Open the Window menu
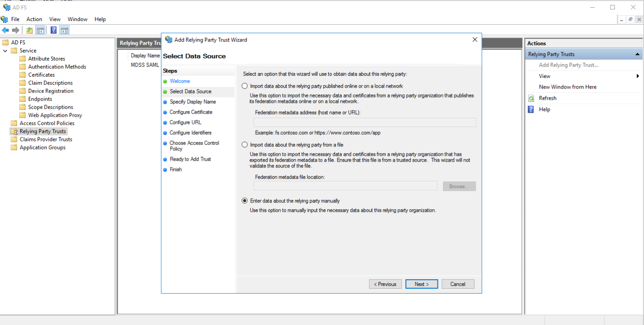 [x=78, y=19]
